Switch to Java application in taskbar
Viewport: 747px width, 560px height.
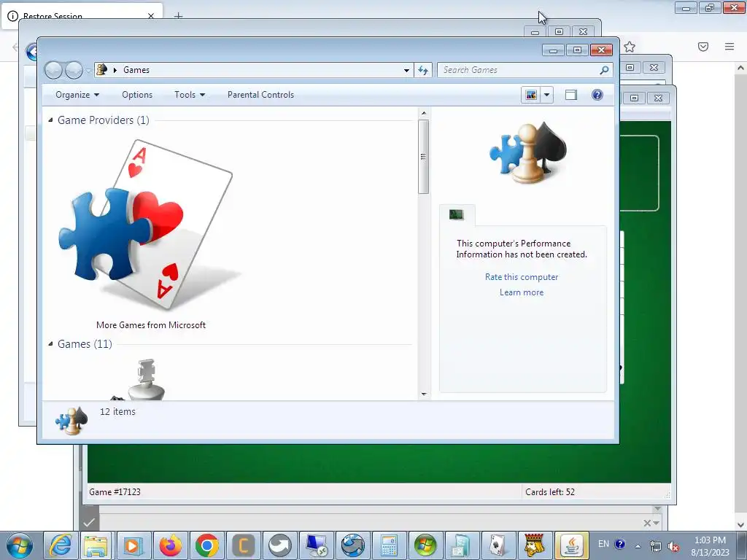click(x=570, y=545)
